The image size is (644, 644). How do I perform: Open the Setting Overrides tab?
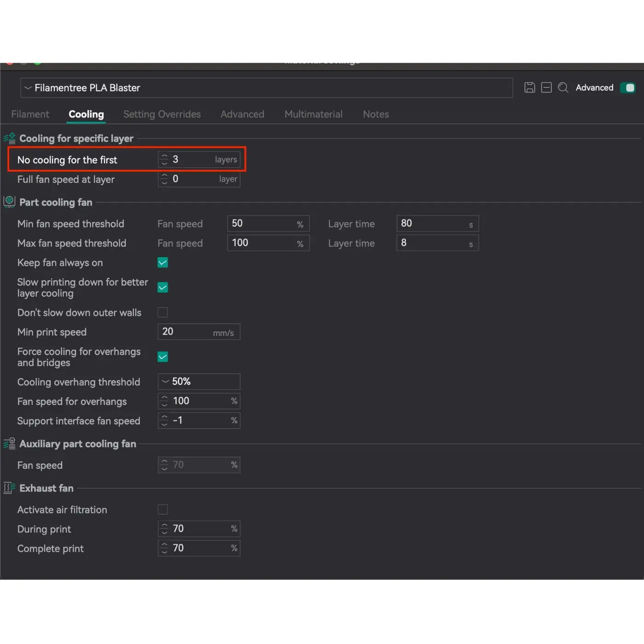coord(162,114)
